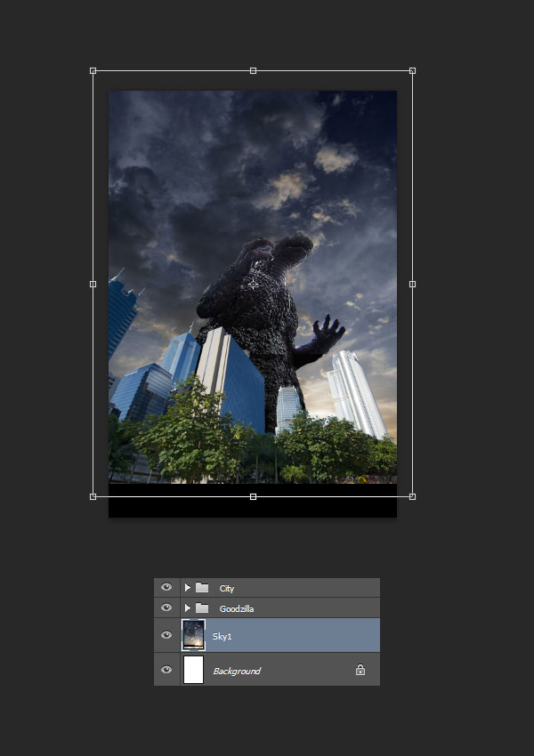
Task: Click the Sky1 layer name
Action: pyautogui.click(x=222, y=637)
